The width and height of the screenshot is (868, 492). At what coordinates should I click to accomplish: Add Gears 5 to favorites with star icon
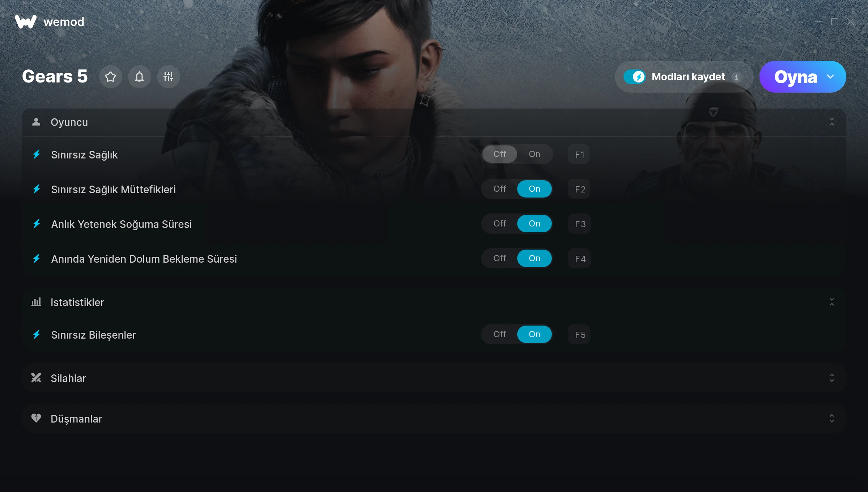(x=111, y=77)
